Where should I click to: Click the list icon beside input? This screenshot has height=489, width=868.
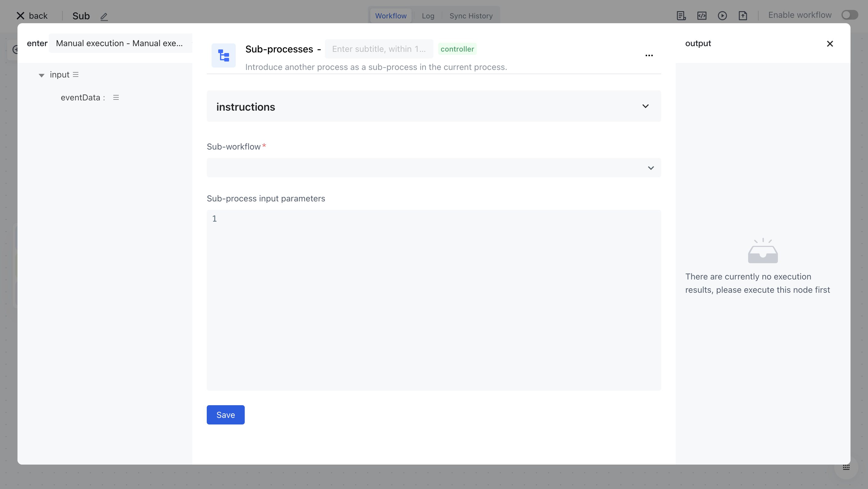(x=76, y=75)
